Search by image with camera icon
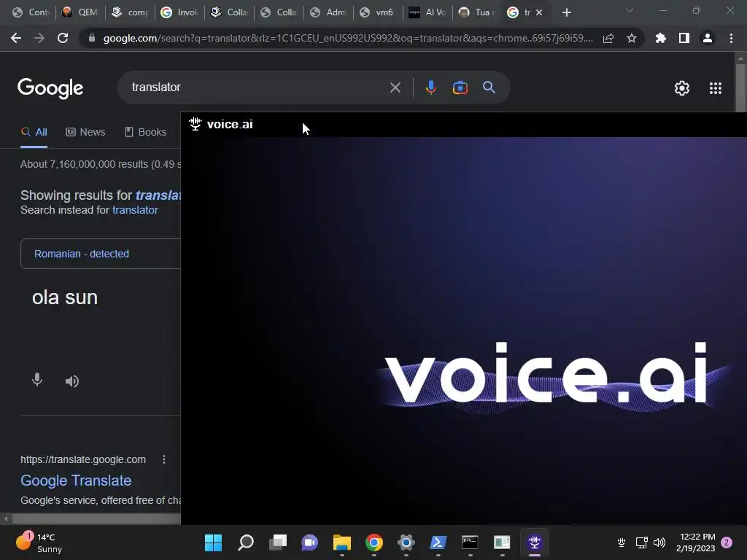747x560 pixels. (460, 87)
